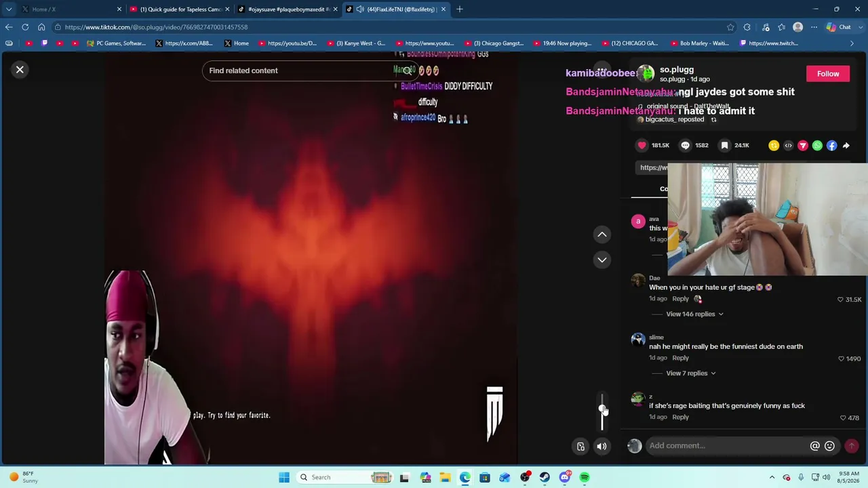Image resolution: width=868 pixels, height=488 pixels.
Task: Mute the TikTok video sound
Action: coord(601,446)
